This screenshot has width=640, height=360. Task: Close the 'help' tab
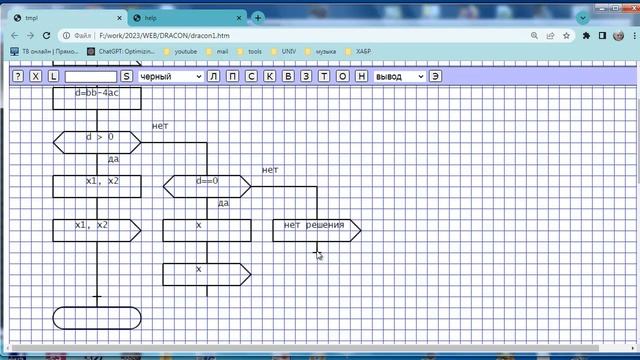(239, 18)
